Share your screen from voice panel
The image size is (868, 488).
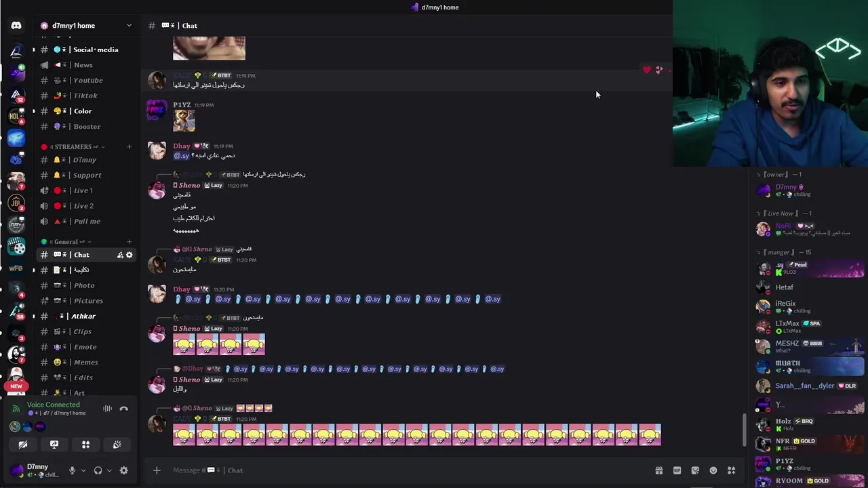coord(54,445)
